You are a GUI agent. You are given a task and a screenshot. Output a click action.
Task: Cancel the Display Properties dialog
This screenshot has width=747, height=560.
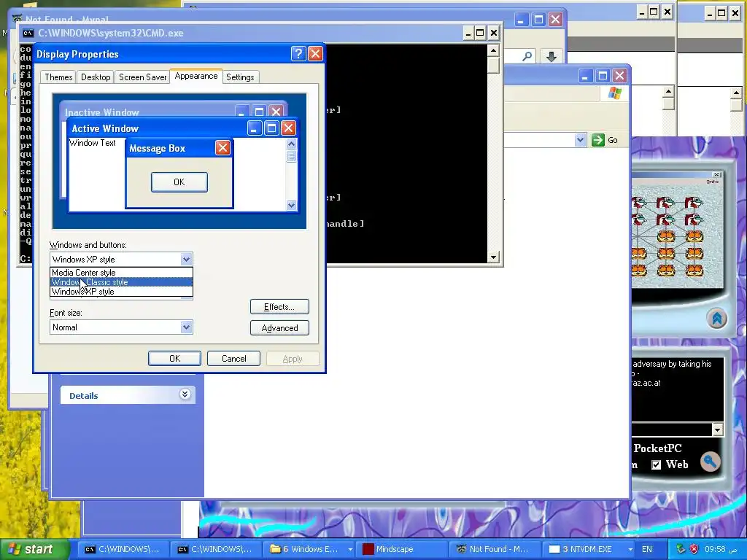click(x=233, y=359)
